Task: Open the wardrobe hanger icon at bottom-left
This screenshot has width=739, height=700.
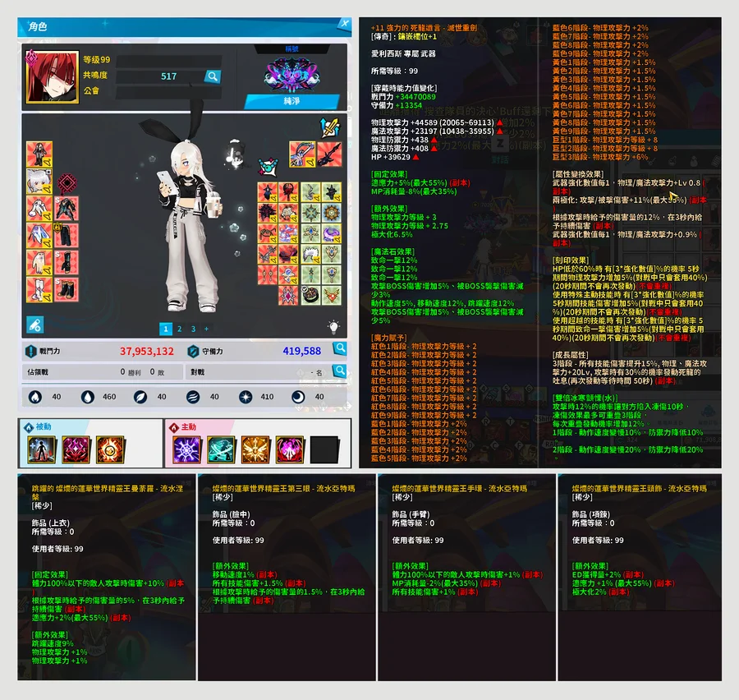Action: [34, 325]
